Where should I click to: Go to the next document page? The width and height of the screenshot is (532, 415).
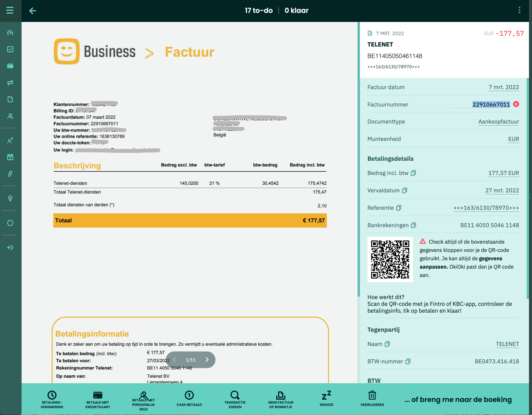tap(207, 360)
